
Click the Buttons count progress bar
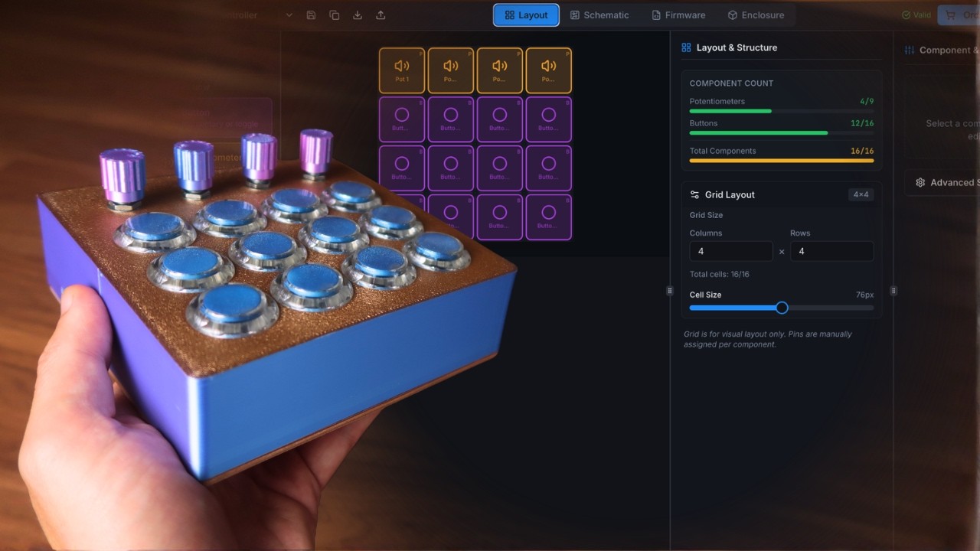pyautogui.click(x=782, y=133)
